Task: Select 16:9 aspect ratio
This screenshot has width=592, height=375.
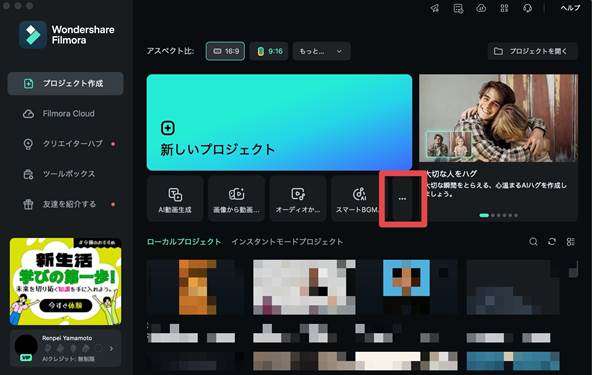Action: [225, 51]
